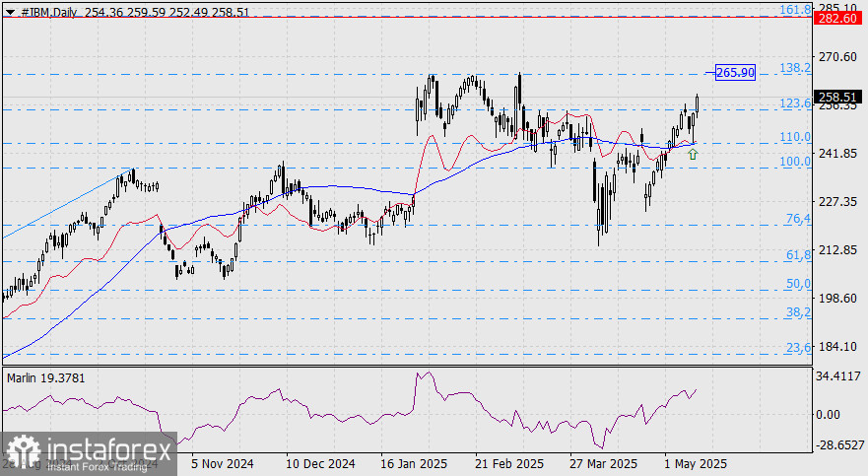The height and width of the screenshot is (476, 868).
Task: Select the 138.2 Fibonacci level label
Action: [795, 68]
